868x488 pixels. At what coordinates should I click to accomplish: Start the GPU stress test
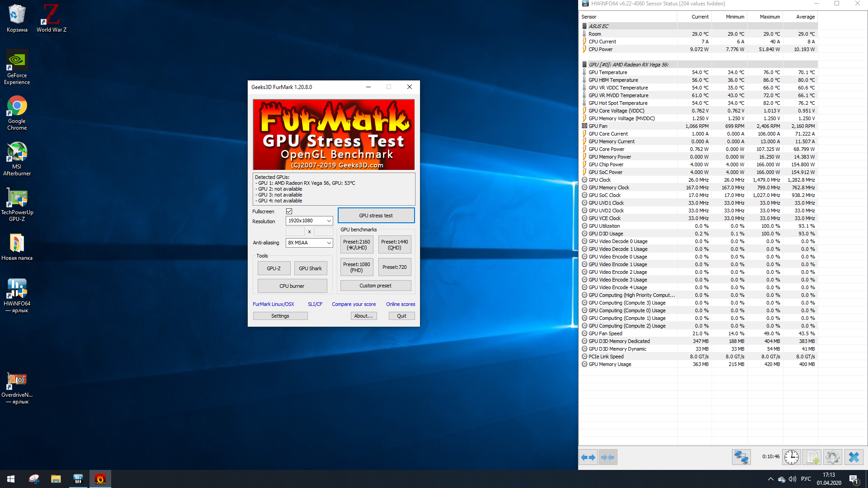tap(376, 216)
